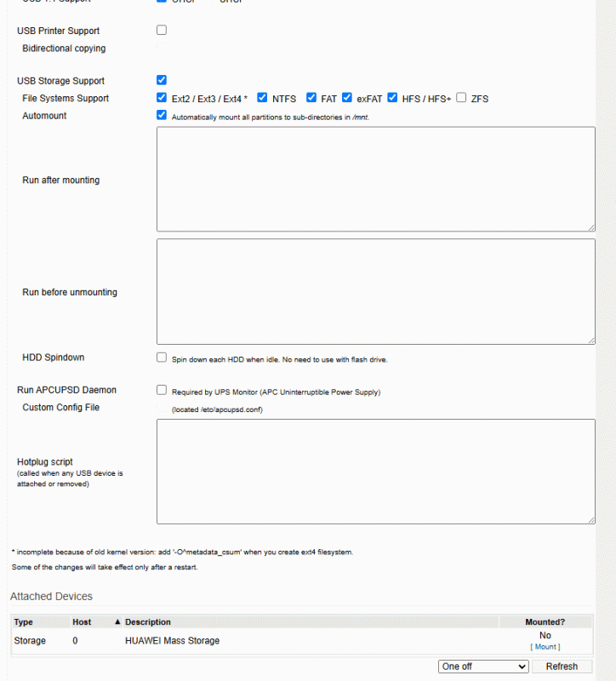This screenshot has height=681, width=616.
Task: Enable HDD Spindown when idle
Action: pyautogui.click(x=162, y=358)
